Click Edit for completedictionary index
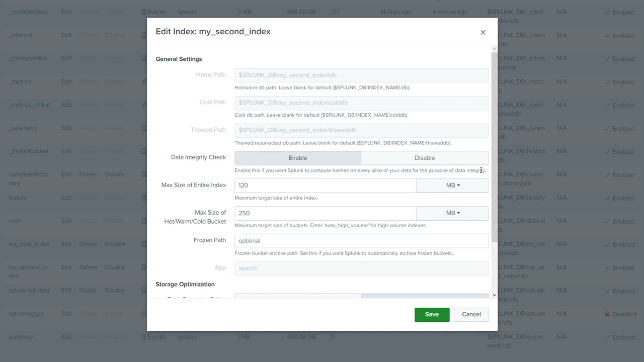 click(x=66, y=174)
